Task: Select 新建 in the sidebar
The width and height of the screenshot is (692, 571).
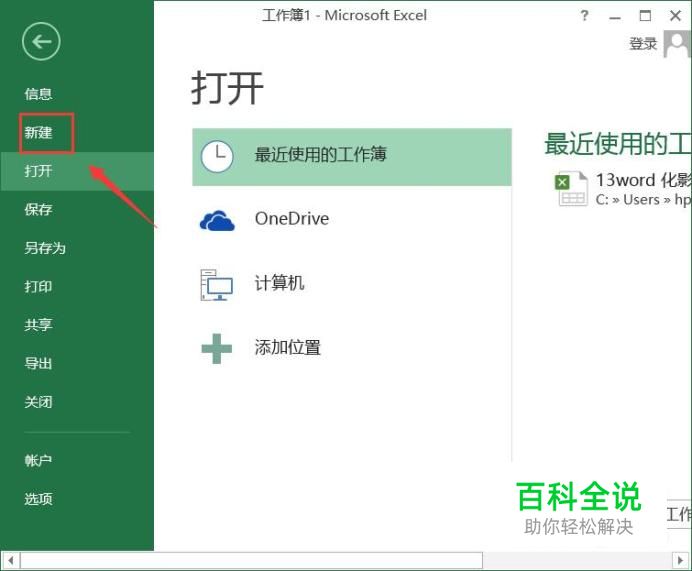Action: click(38, 132)
